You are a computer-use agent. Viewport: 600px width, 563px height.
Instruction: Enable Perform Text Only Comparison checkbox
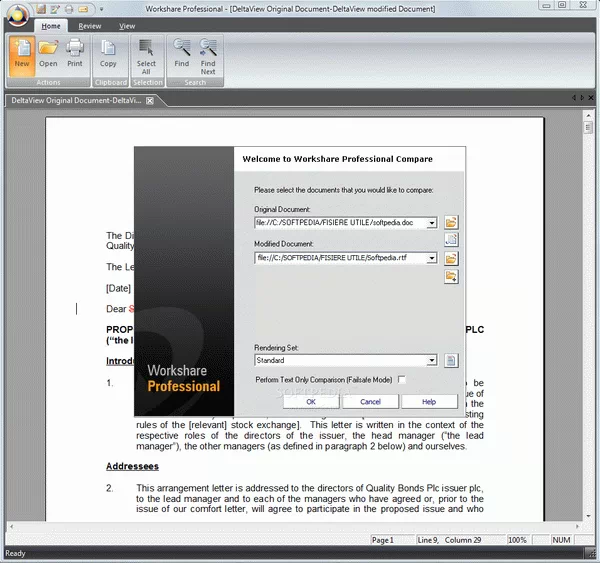pos(401,379)
